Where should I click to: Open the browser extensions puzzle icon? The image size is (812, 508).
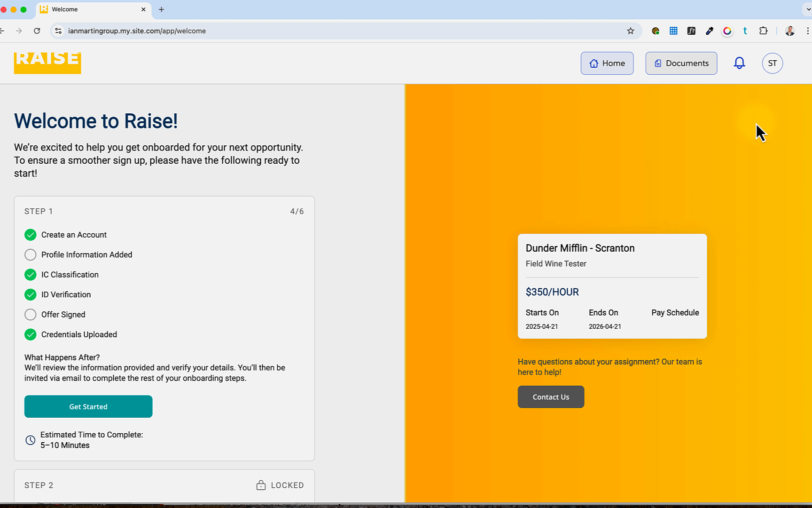[x=763, y=31]
